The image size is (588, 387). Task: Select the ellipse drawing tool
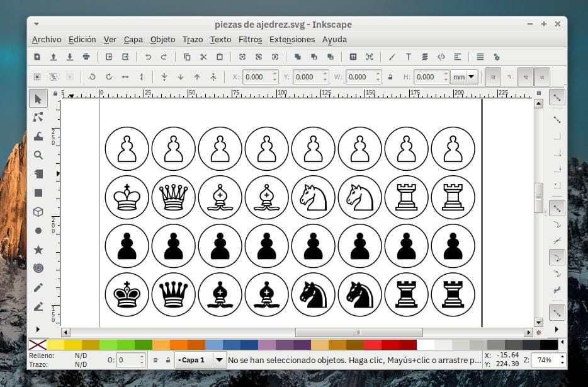click(x=39, y=230)
